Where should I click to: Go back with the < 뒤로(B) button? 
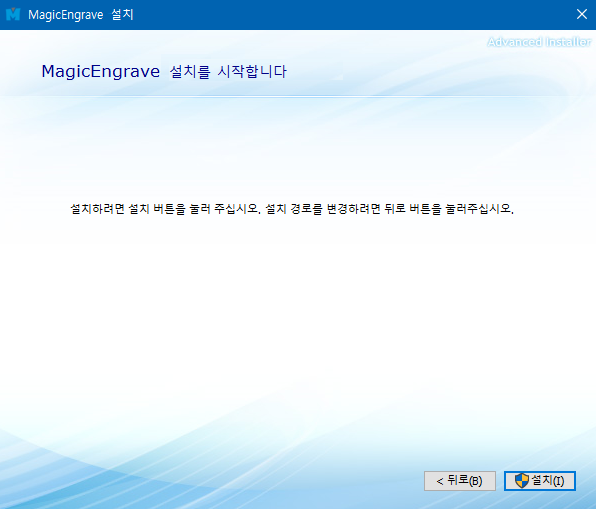[x=460, y=481]
